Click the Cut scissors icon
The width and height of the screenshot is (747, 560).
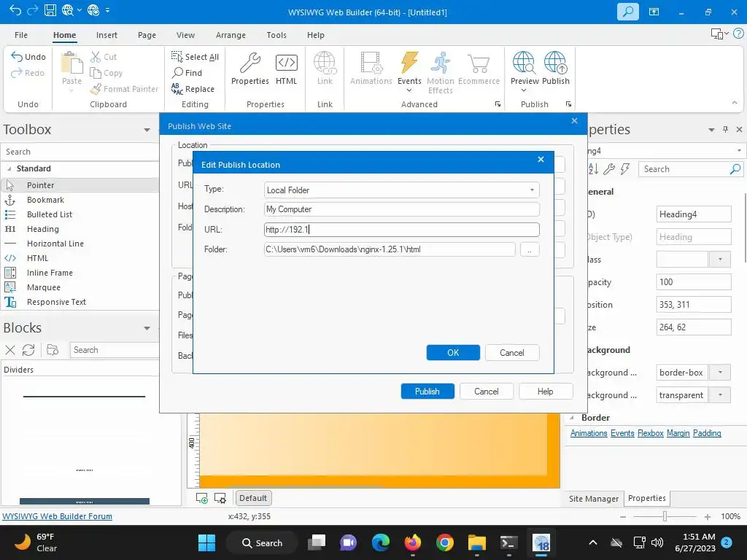(x=96, y=57)
